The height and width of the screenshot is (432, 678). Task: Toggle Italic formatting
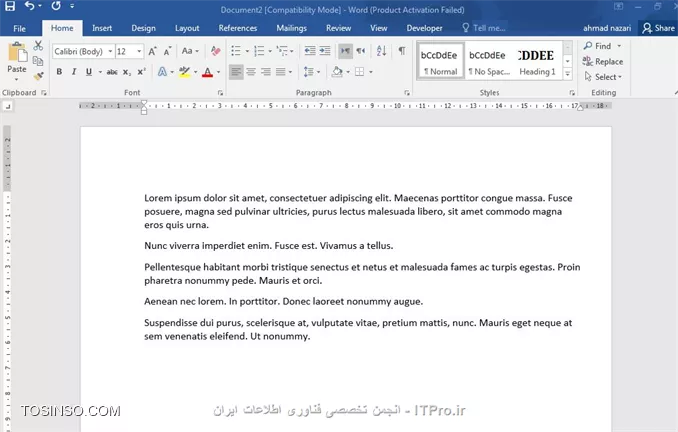74,72
